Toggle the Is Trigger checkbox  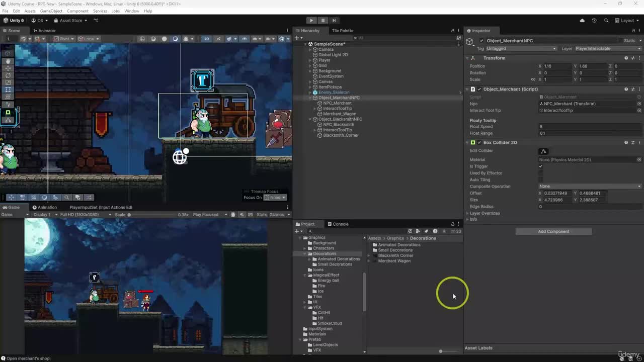(x=541, y=166)
